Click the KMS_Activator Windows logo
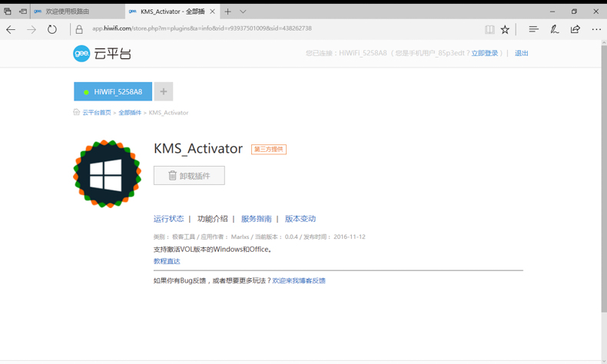The height and width of the screenshot is (364, 607). (107, 174)
